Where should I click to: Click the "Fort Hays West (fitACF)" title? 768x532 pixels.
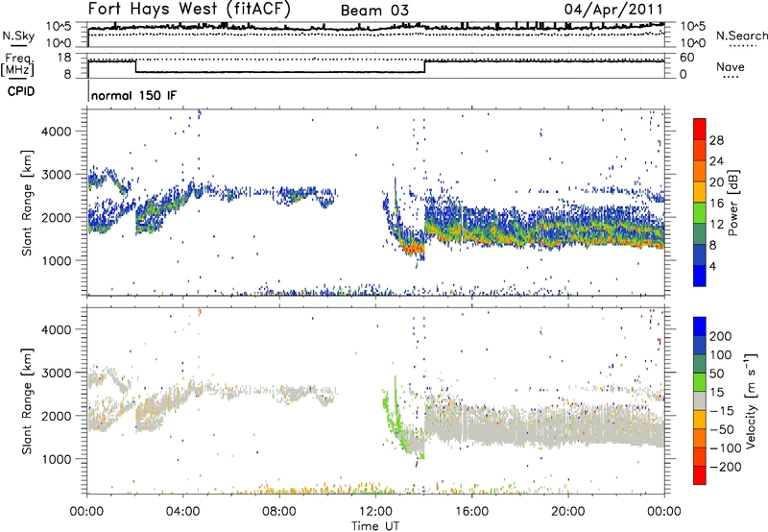189,10
